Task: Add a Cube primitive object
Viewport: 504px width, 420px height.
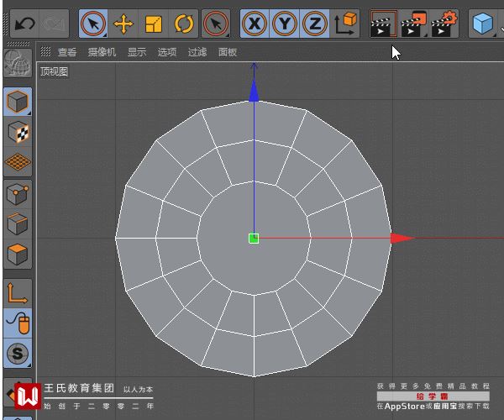Action: [483, 24]
